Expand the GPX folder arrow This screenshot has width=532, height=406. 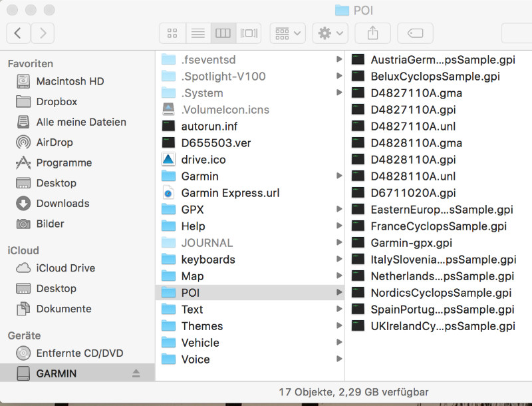point(338,209)
